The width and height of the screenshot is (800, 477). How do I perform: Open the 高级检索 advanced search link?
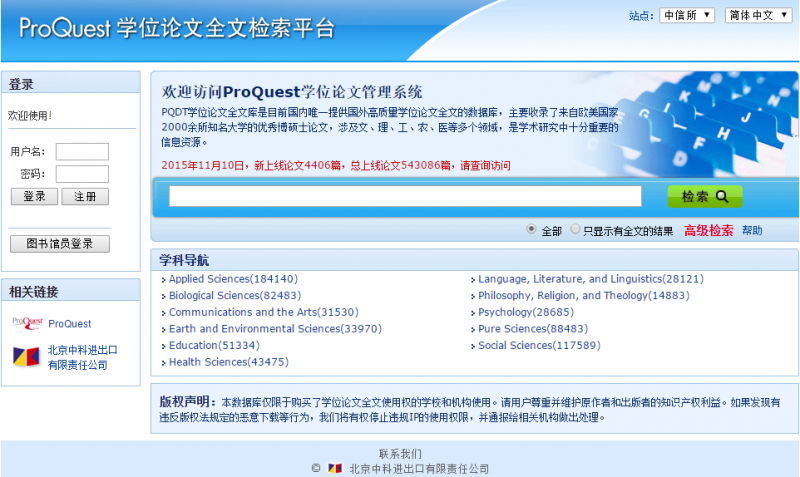[x=708, y=231]
